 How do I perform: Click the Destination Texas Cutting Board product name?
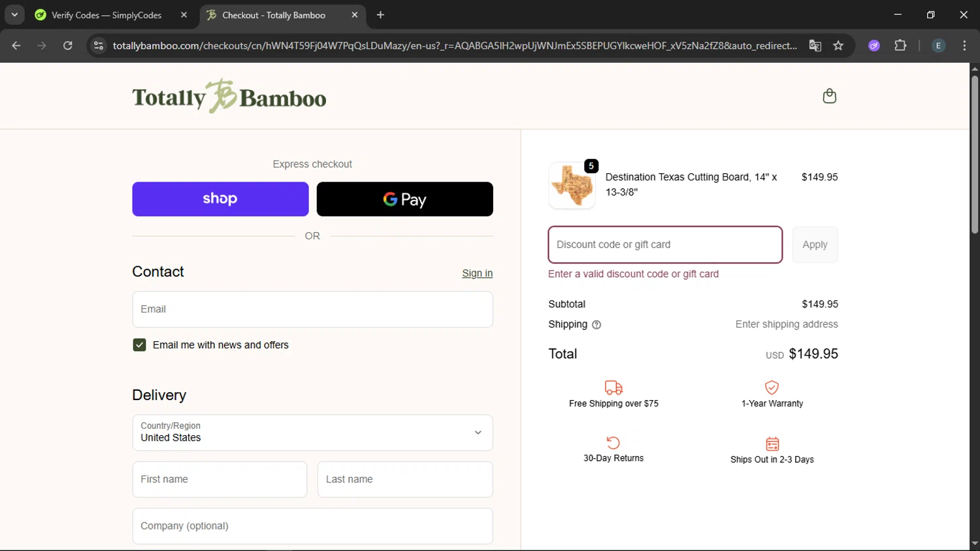[691, 184]
